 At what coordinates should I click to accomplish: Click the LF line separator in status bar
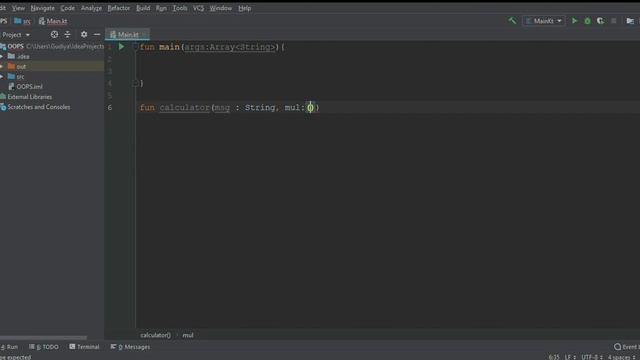(570, 357)
